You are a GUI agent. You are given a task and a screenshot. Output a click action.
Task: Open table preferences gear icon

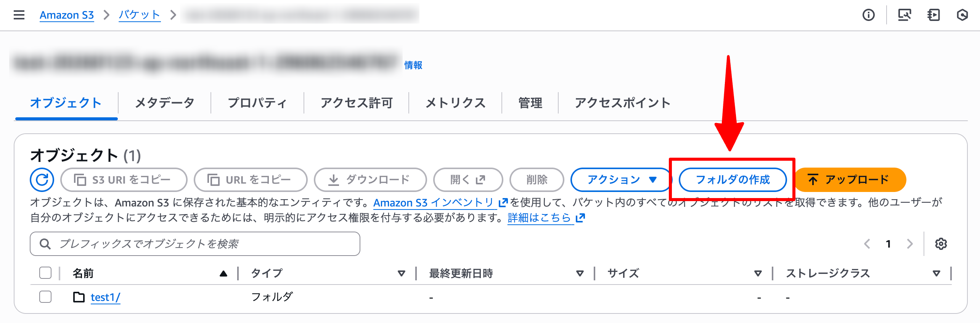pyautogui.click(x=941, y=244)
